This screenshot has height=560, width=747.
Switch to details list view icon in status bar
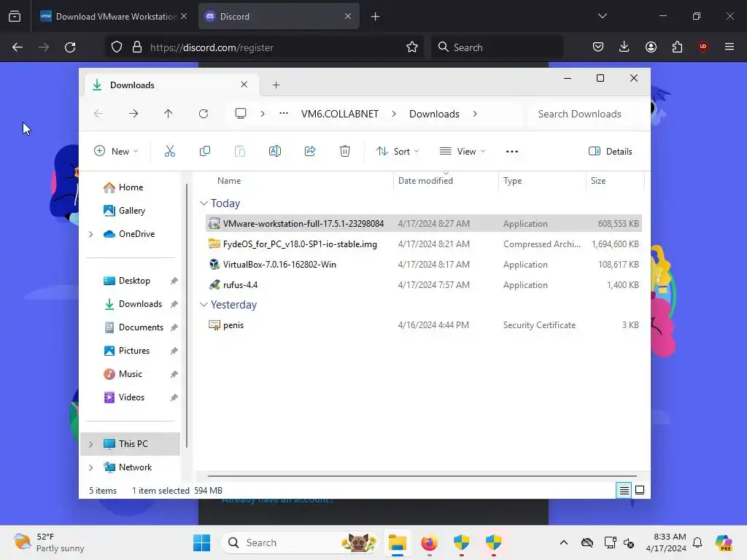click(x=624, y=490)
